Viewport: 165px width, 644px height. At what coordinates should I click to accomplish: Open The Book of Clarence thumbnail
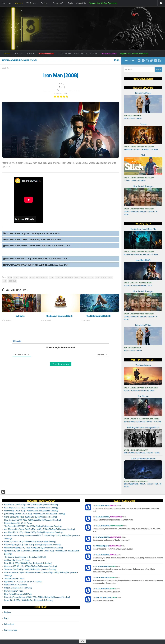pos(60,303)
